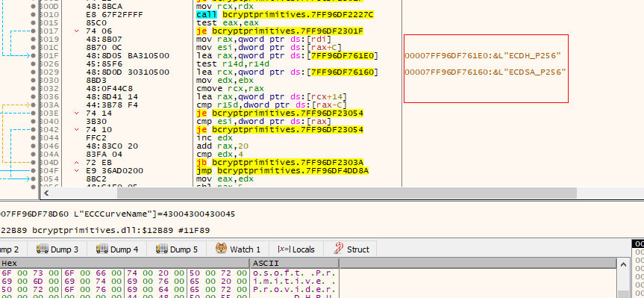
Task: Select the jb bcryptprimitives.7FF96DF2303A instruction
Action: point(280,162)
